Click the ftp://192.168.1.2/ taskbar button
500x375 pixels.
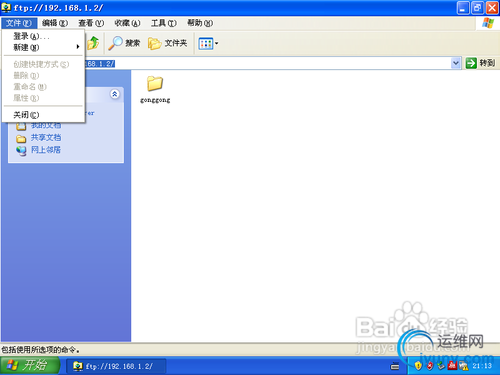coord(116,366)
